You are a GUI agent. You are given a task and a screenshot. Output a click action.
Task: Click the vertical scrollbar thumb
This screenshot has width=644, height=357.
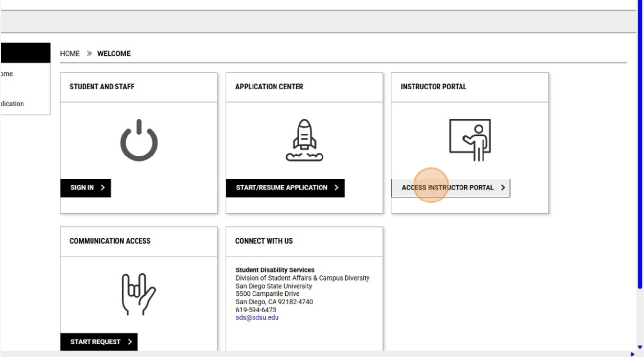point(640,144)
